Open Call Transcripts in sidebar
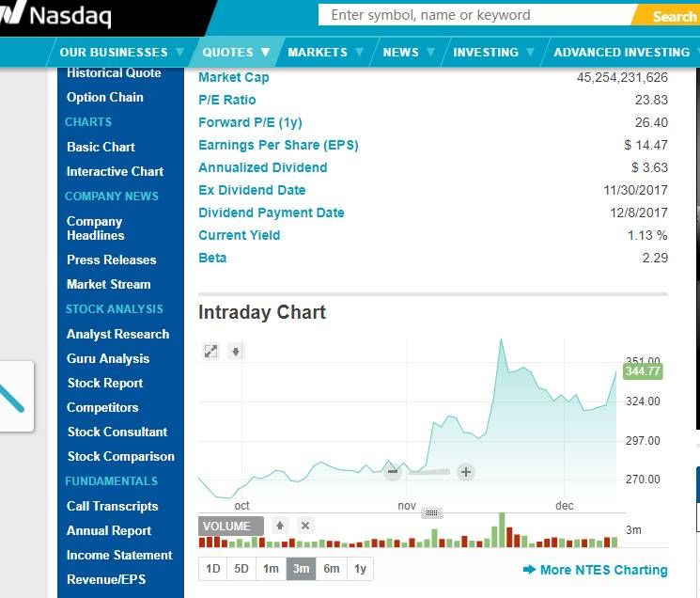Image resolution: width=700 pixels, height=598 pixels. click(x=113, y=506)
